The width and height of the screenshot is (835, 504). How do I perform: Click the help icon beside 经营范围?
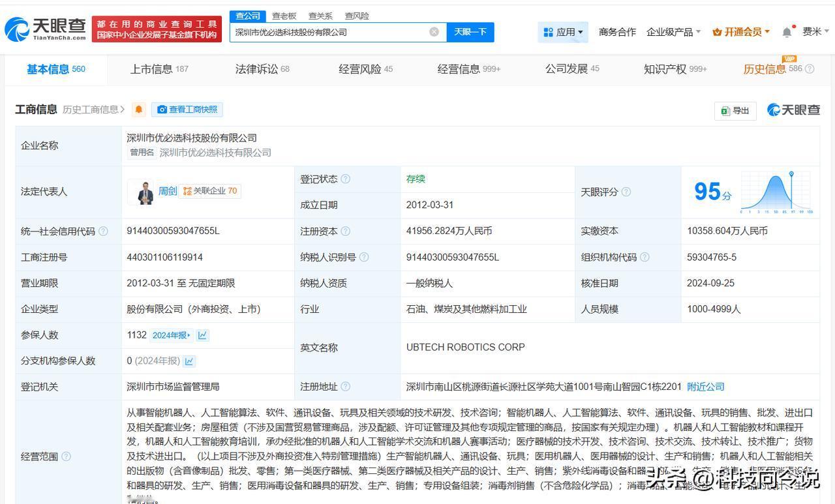(x=66, y=456)
